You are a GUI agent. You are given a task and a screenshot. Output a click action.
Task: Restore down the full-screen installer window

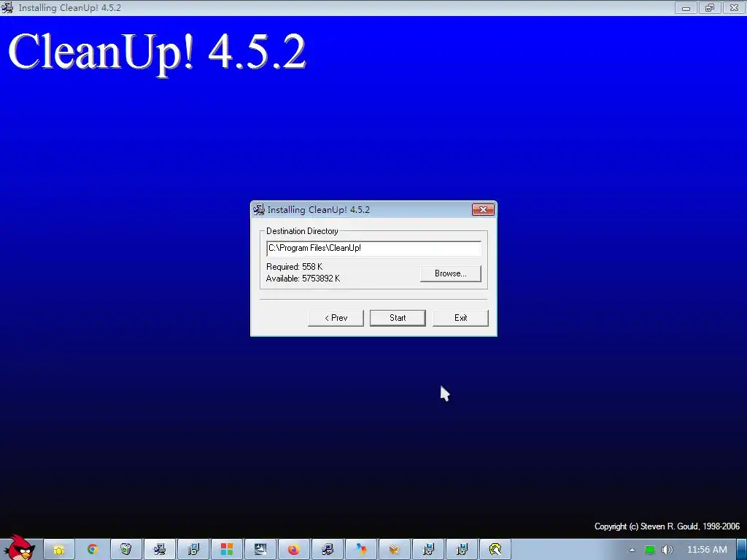(710, 7)
